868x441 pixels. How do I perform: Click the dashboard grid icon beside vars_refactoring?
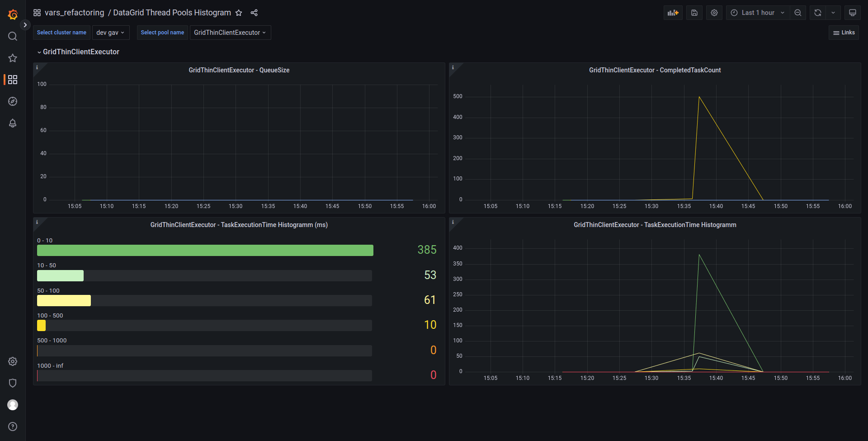[37, 13]
